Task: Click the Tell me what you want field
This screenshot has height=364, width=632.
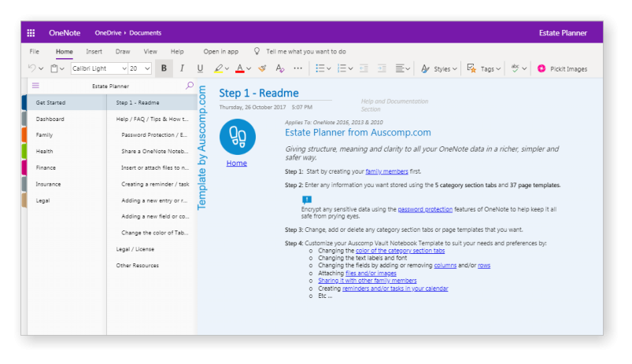Action: tap(306, 52)
